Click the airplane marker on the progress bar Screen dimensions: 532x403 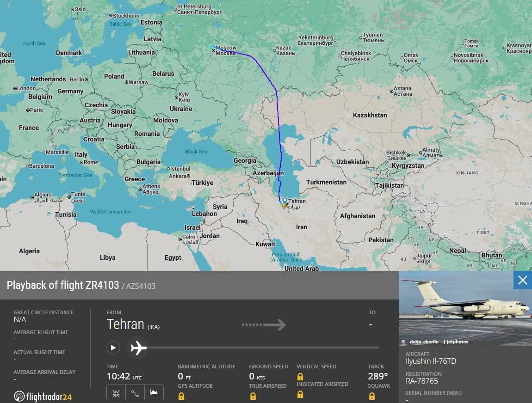tap(137, 348)
